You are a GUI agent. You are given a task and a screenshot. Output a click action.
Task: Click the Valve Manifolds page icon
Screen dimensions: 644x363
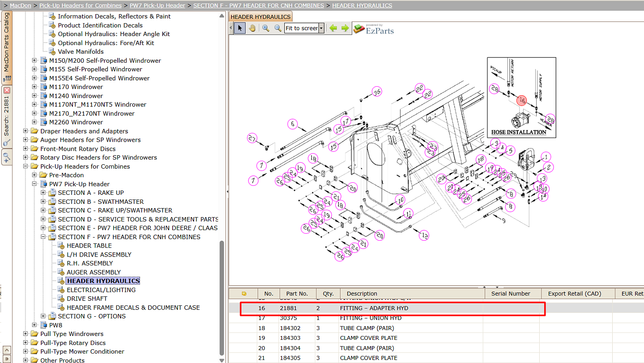point(52,51)
